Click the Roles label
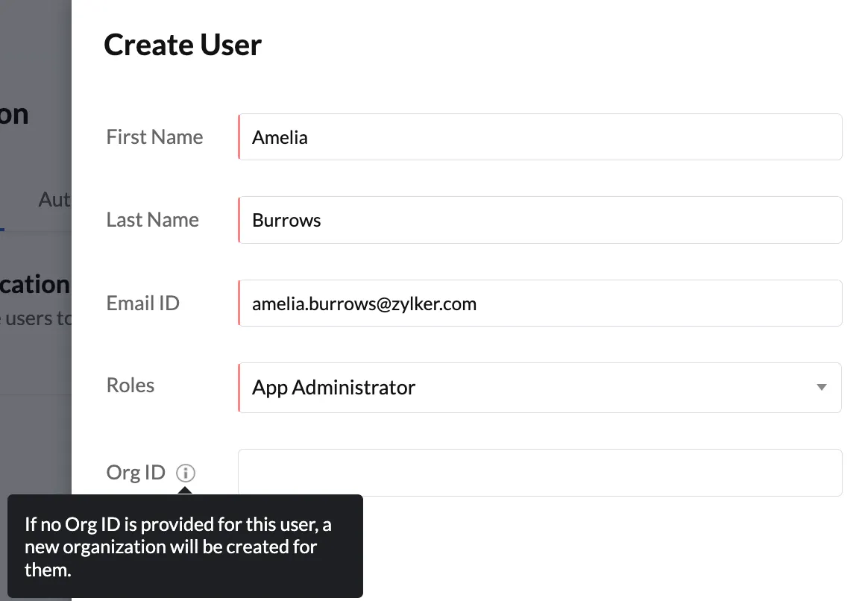 130,386
